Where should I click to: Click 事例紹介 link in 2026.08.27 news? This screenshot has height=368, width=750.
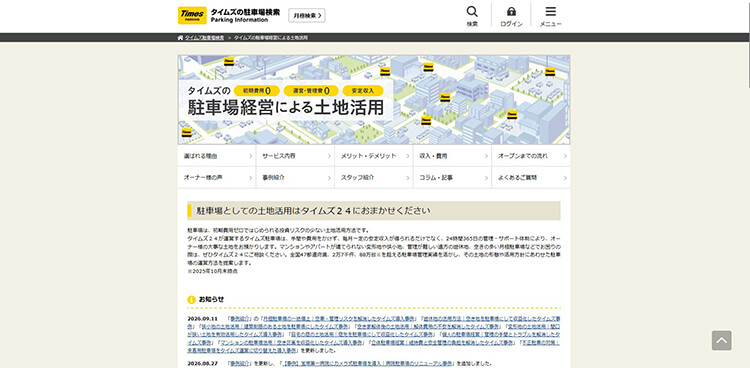pyautogui.click(x=241, y=363)
